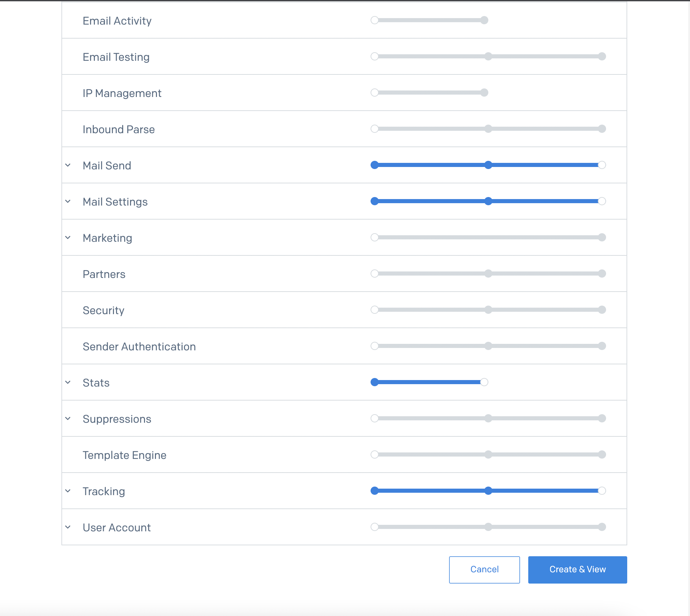
Task: Set Stats slider to its leftmost stop
Action: pos(375,382)
